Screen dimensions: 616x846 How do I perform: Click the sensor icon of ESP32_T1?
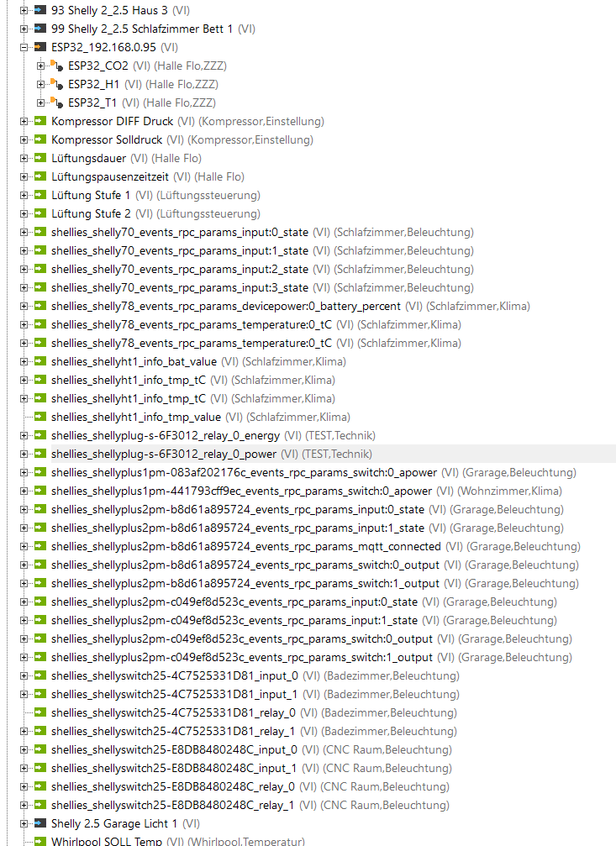(x=57, y=102)
